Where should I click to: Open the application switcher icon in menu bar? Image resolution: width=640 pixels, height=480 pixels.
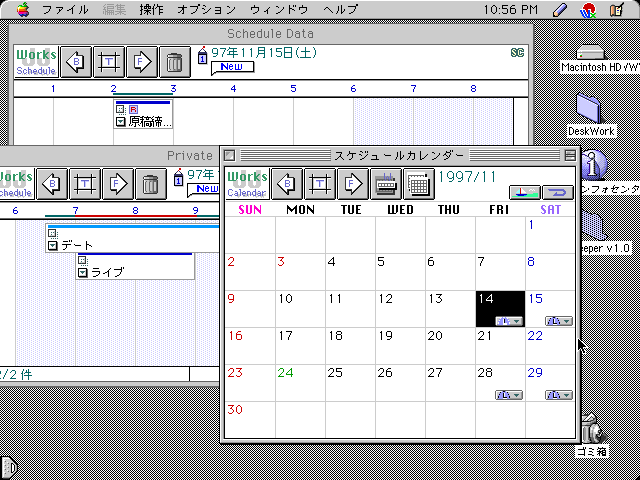pyautogui.click(x=618, y=10)
